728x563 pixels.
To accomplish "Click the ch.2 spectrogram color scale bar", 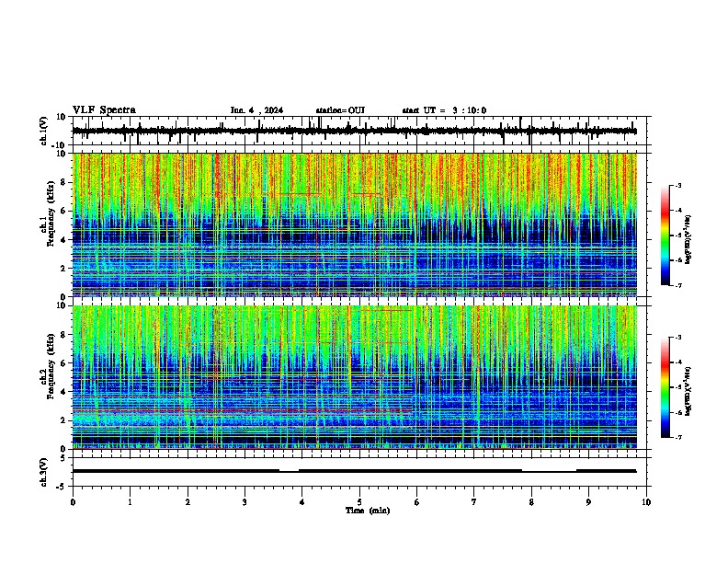I will coord(665,387).
